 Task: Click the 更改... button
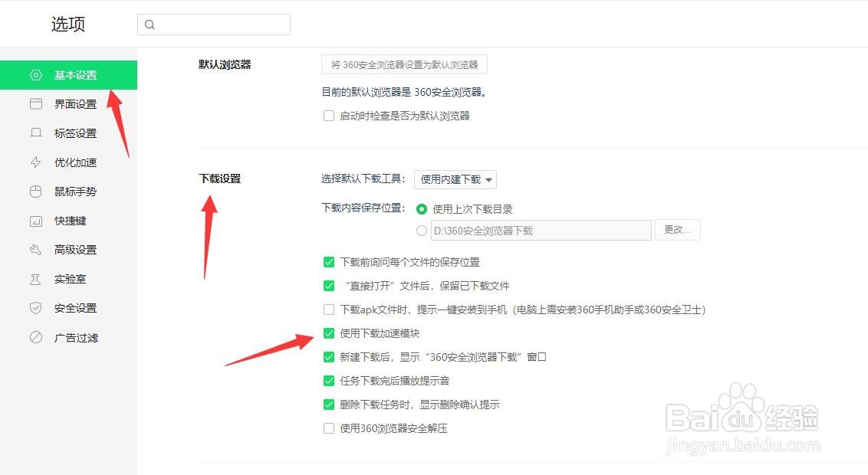pyautogui.click(x=678, y=230)
